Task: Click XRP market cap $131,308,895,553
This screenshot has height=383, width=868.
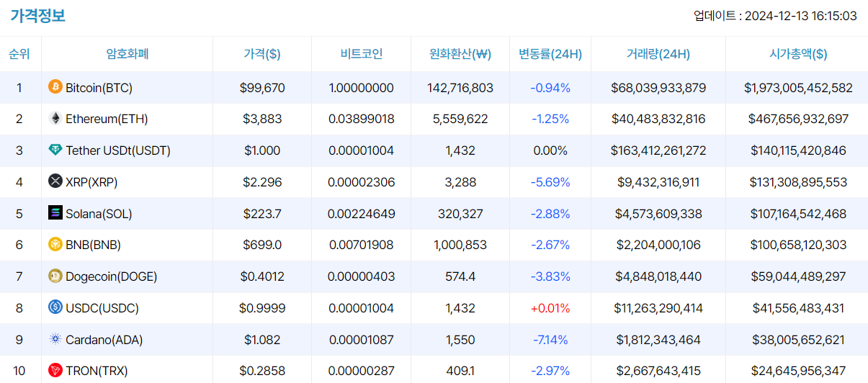Action: pos(798,182)
